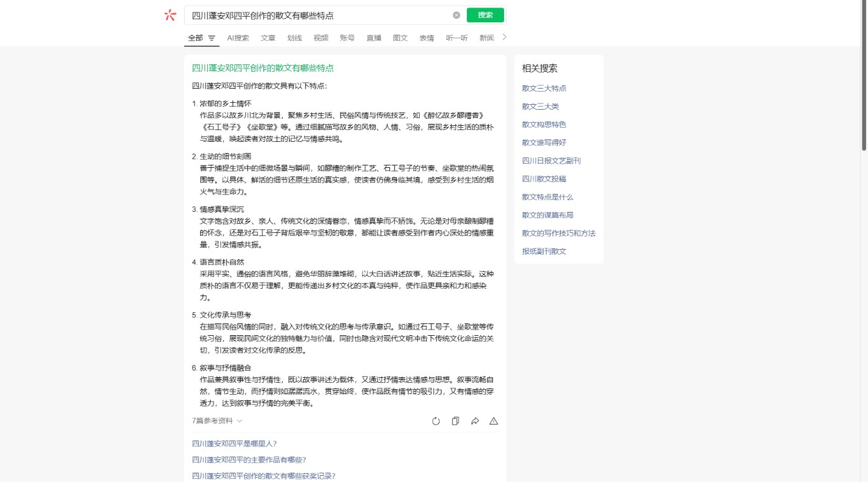Viewport: 868px width, 482px height.
Task: Open the 视频 tab
Action: click(321, 38)
